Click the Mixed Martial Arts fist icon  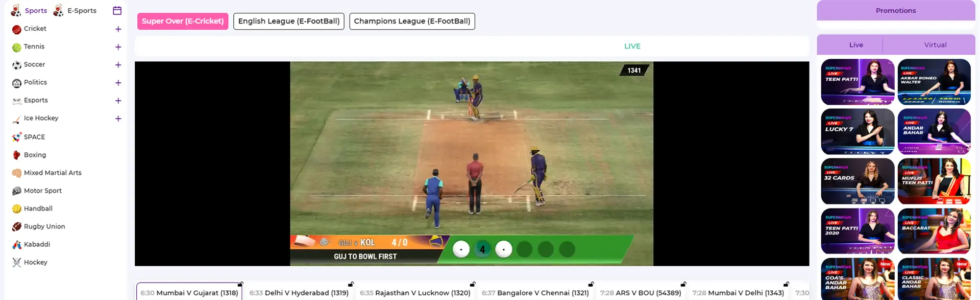click(x=16, y=173)
